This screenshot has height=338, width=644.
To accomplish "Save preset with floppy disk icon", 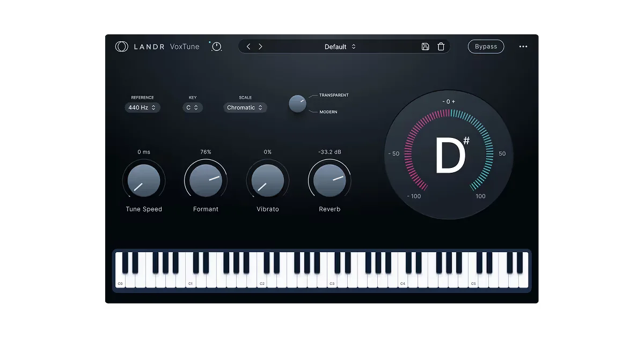I will (x=425, y=47).
